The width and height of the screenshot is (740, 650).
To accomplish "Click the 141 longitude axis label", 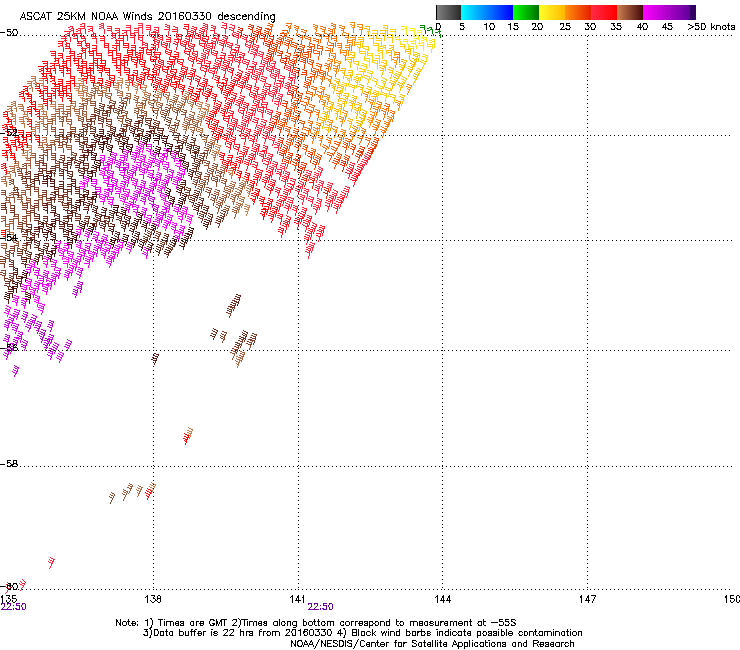I will [298, 599].
